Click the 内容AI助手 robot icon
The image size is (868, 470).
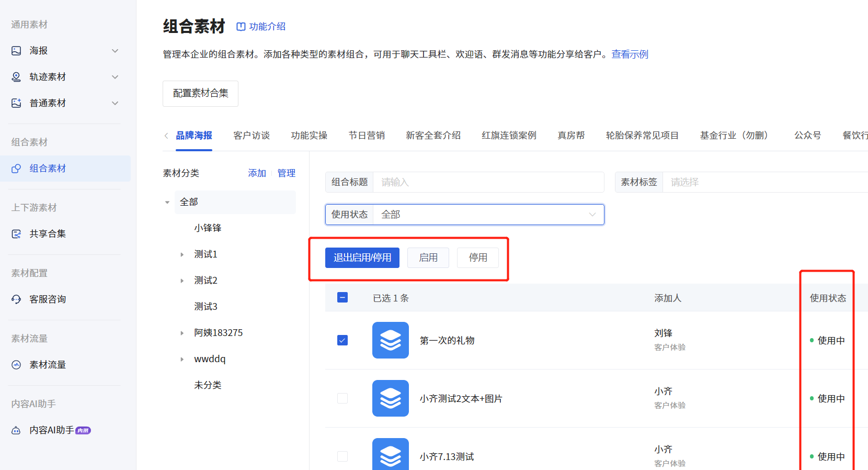pyautogui.click(x=16, y=430)
